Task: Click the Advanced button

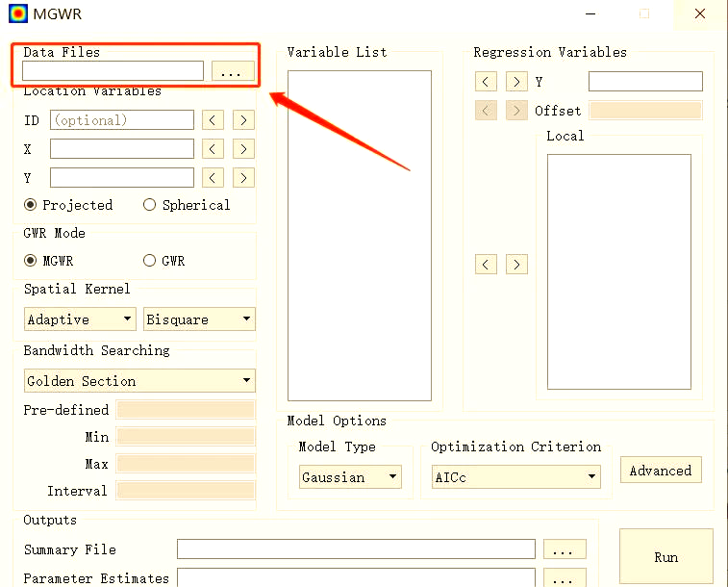Action: (661, 471)
